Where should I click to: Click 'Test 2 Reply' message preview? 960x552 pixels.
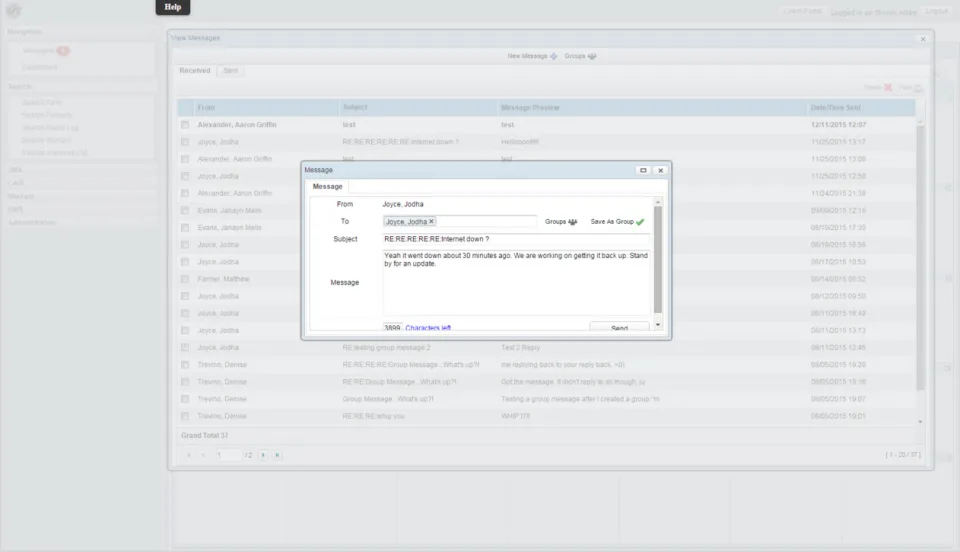520,348
